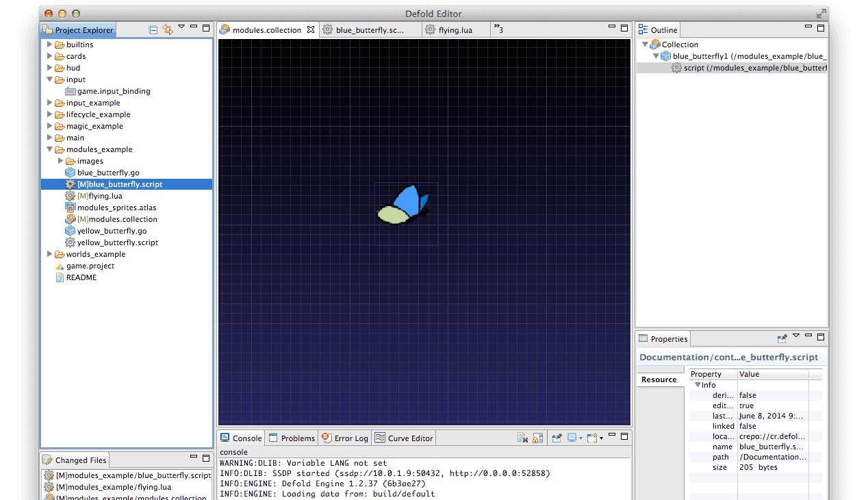Click the Pin Console icon

[x=557, y=438]
